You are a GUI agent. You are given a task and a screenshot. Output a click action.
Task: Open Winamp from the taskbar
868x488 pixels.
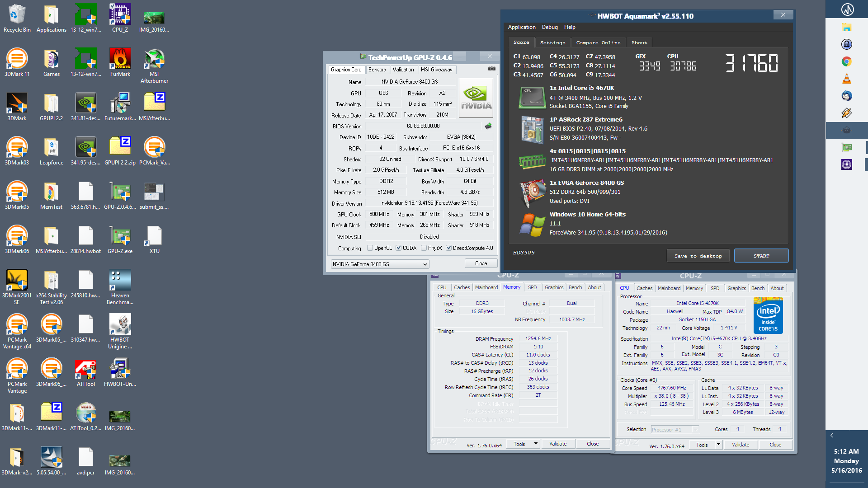pyautogui.click(x=846, y=113)
